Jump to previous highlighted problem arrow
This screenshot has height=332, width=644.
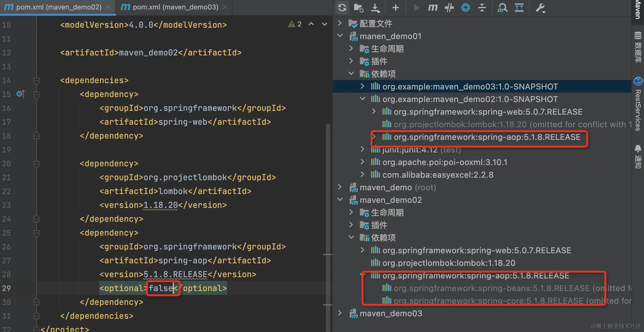click(x=311, y=24)
